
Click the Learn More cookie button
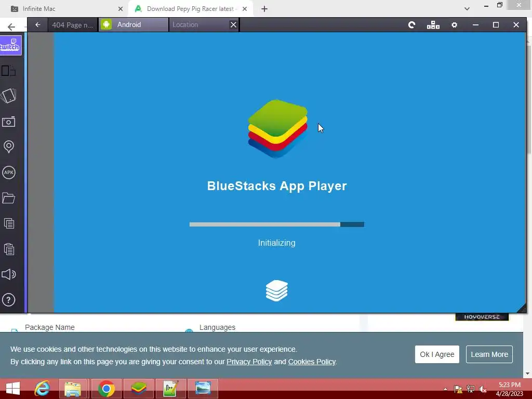tap(489, 354)
